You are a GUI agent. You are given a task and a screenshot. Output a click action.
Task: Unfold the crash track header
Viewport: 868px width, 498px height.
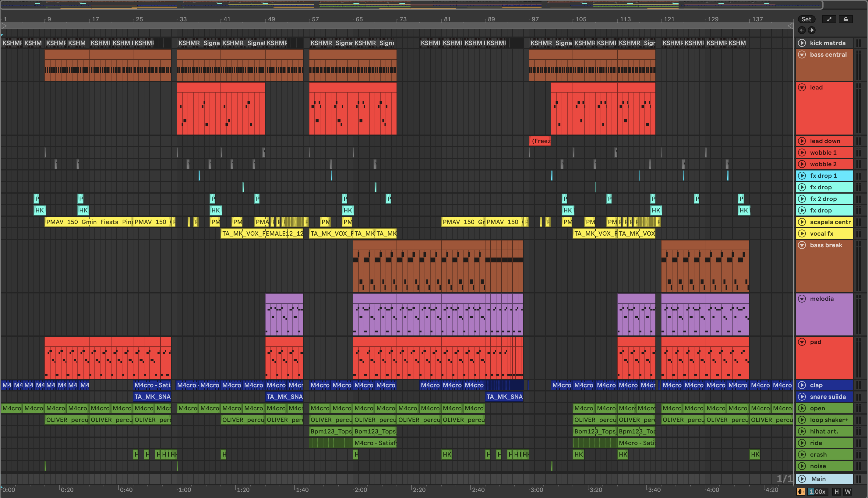[802, 454]
